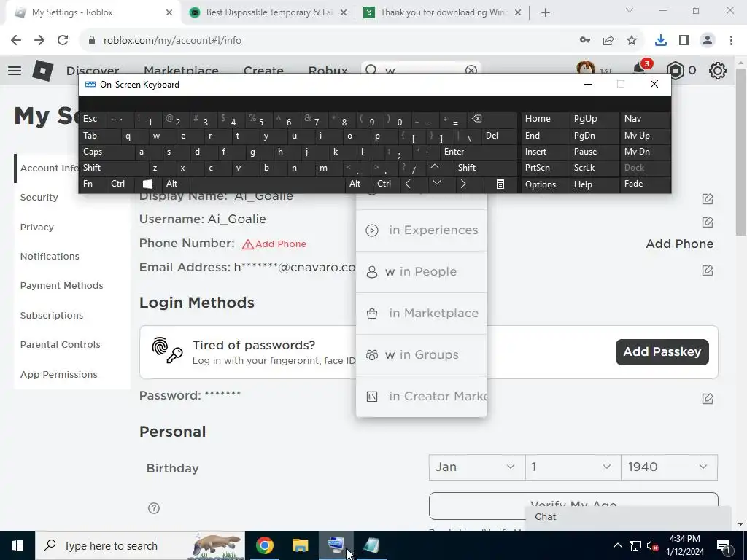The height and width of the screenshot is (560, 747).
Task: Edit Username with the pencil icon
Action: [x=708, y=222]
